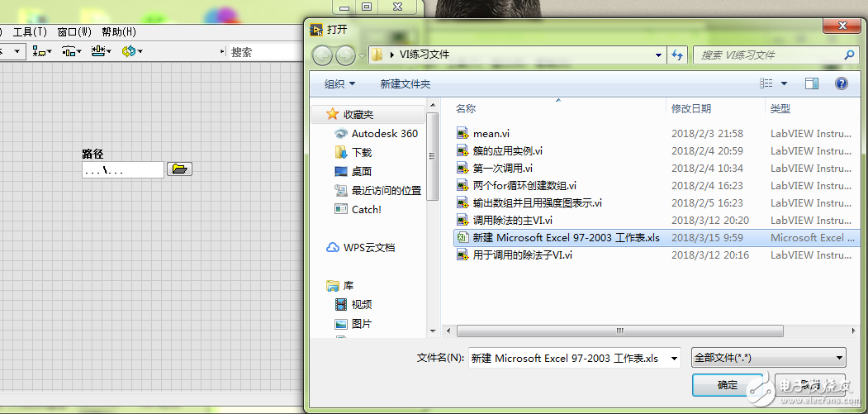Click the VI练习文件 address bar
Viewport: 868px width, 414px height.
click(x=518, y=55)
